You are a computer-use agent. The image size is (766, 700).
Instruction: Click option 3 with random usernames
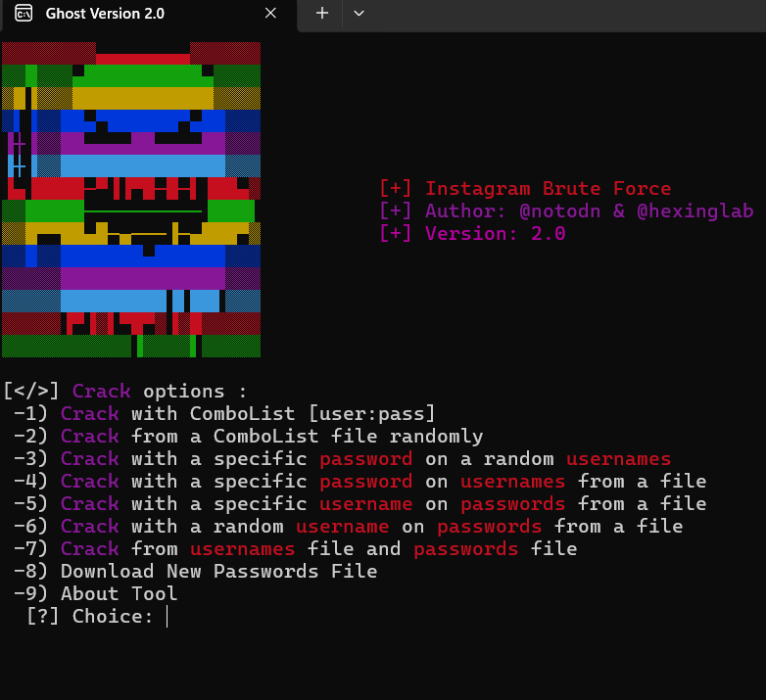(x=342, y=459)
